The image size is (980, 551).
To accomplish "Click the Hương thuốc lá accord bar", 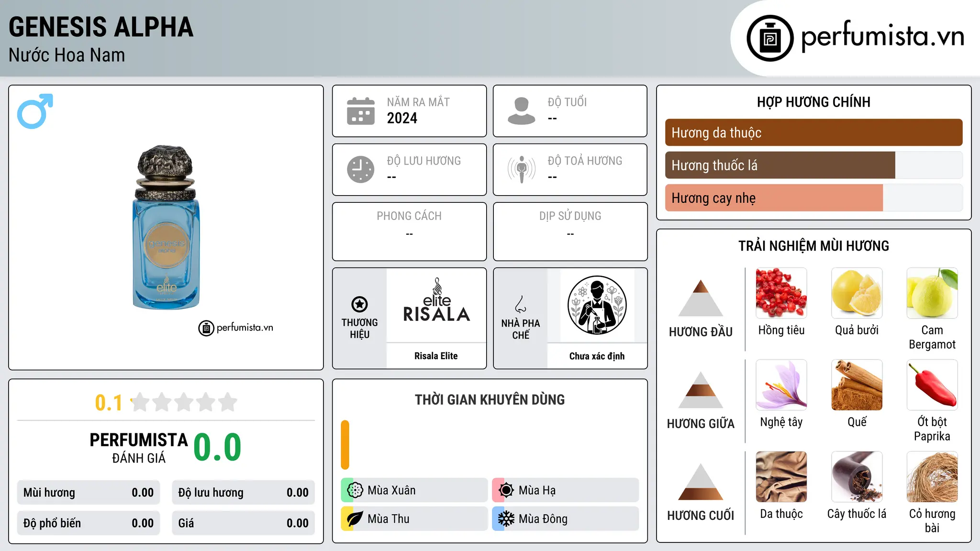I will [x=813, y=165].
